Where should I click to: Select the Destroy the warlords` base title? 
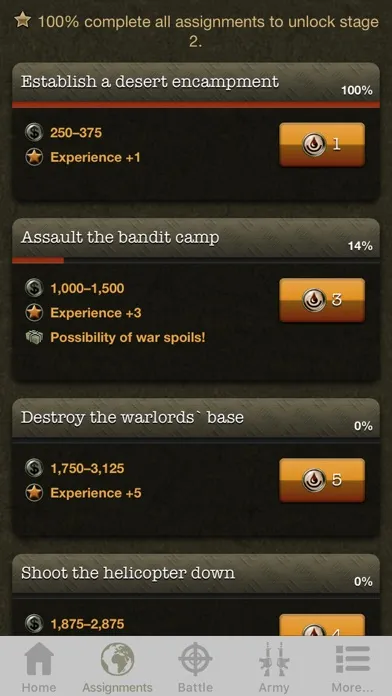tap(132, 418)
